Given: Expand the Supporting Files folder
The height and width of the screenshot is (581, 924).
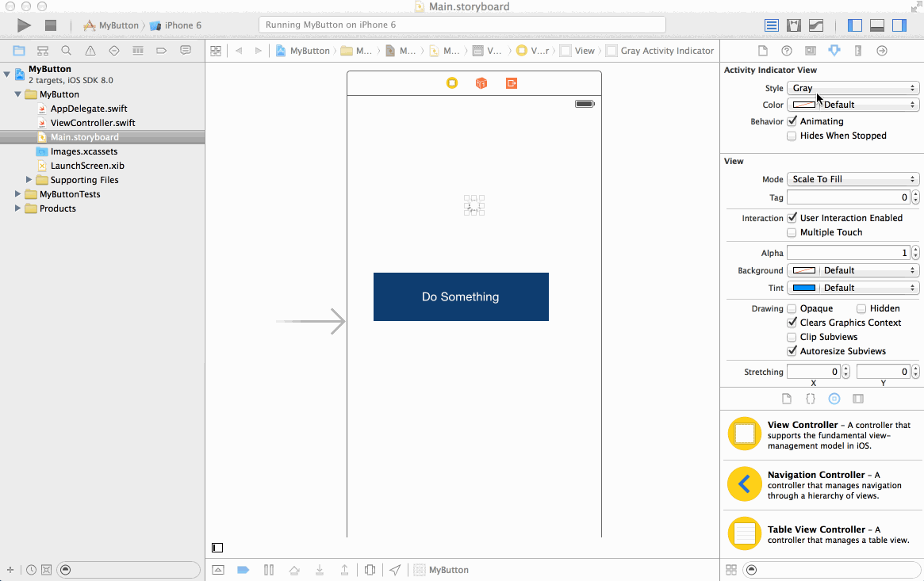Looking at the screenshot, I should point(29,180).
